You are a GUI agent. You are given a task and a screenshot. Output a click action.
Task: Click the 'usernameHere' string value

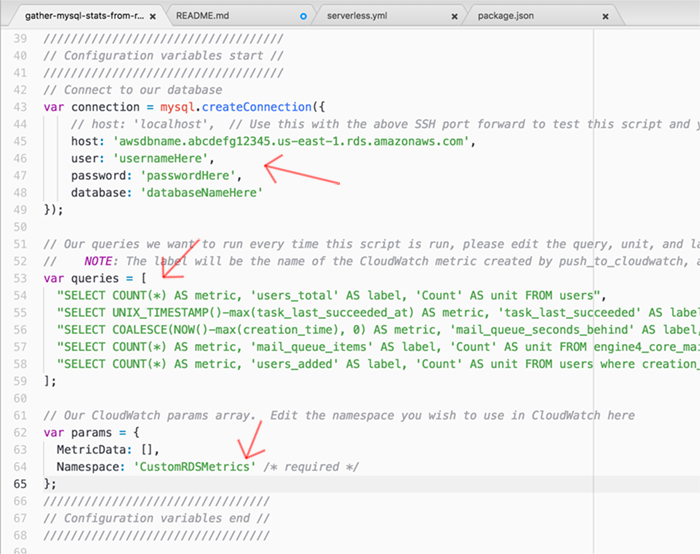click(161, 158)
